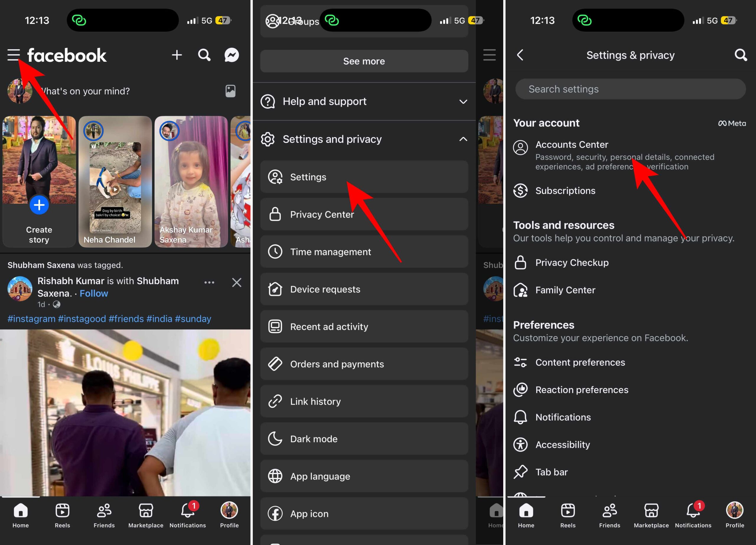Tap the What's on your mind field
The height and width of the screenshot is (545, 756).
tap(85, 91)
